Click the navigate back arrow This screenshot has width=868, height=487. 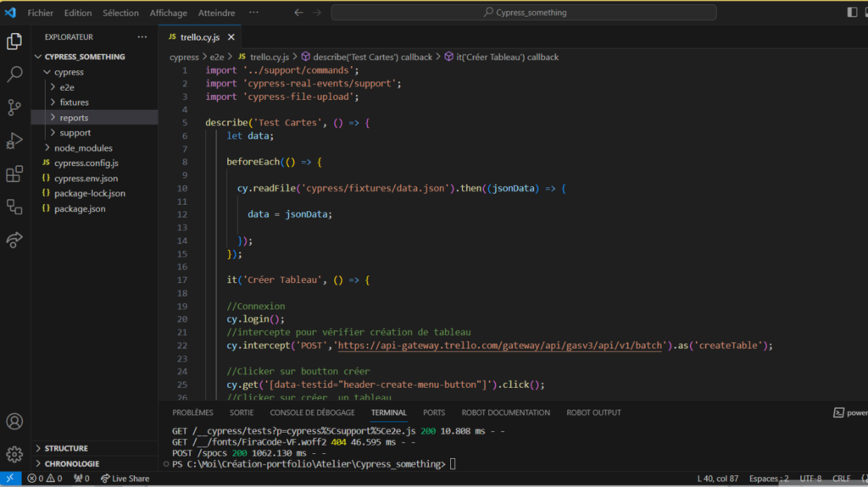(x=298, y=13)
